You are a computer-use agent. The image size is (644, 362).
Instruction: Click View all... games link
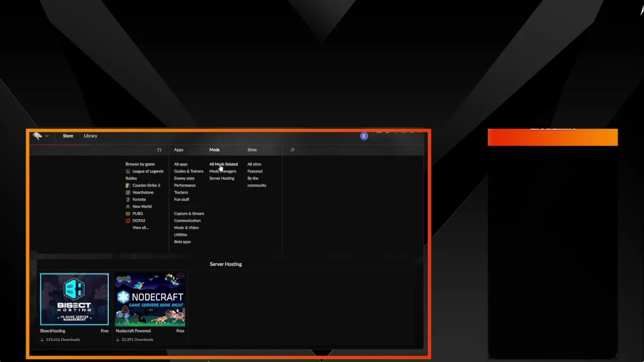pyautogui.click(x=140, y=228)
